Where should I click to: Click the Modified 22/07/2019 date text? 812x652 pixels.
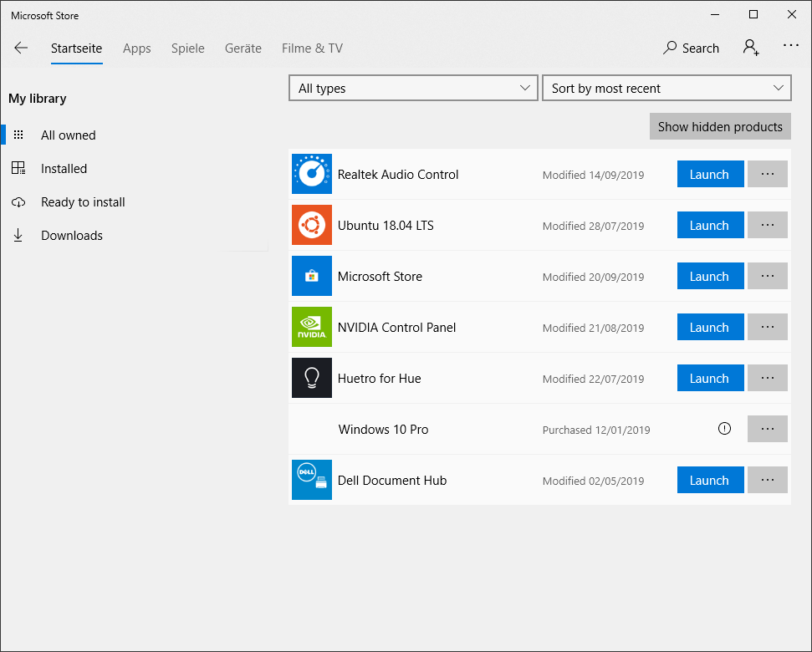click(x=593, y=379)
